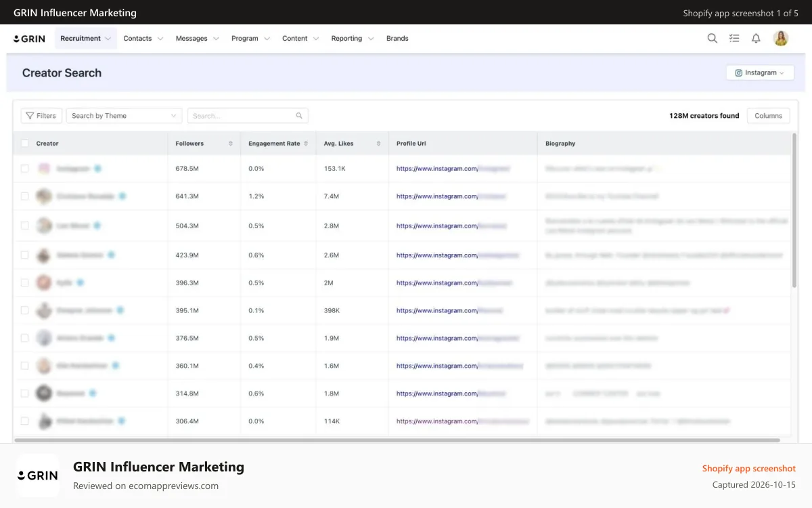Click the Biography column header

tap(560, 144)
